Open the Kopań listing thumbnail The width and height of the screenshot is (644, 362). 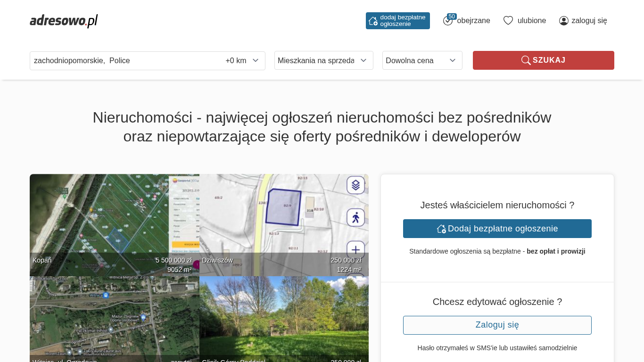point(114,222)
